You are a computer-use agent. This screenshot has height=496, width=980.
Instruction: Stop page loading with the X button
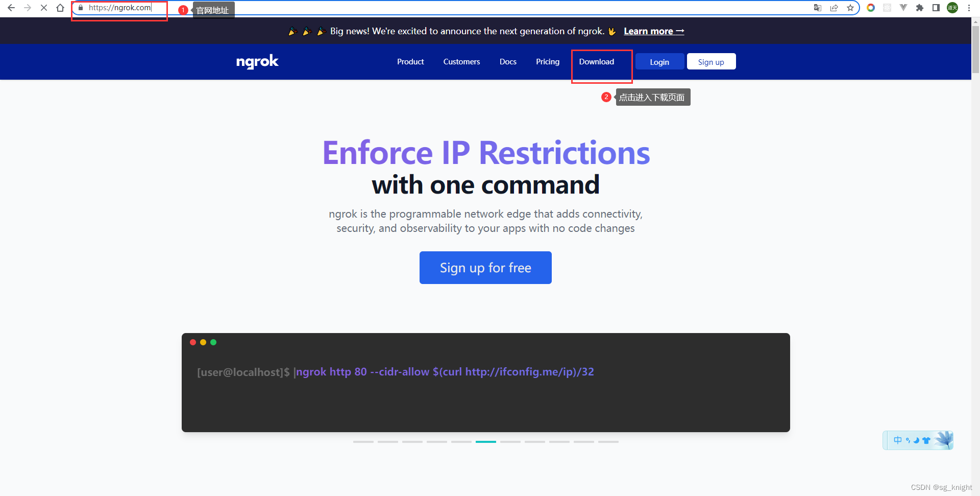pos(44,8)
